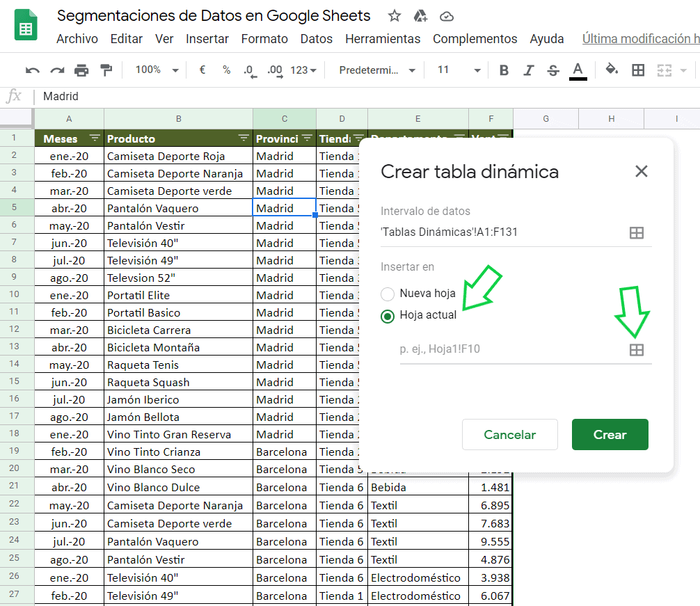This screenshot has width=700, height=606.
Task: Click Bebida cell in row 21
Action: click(418, 487)
